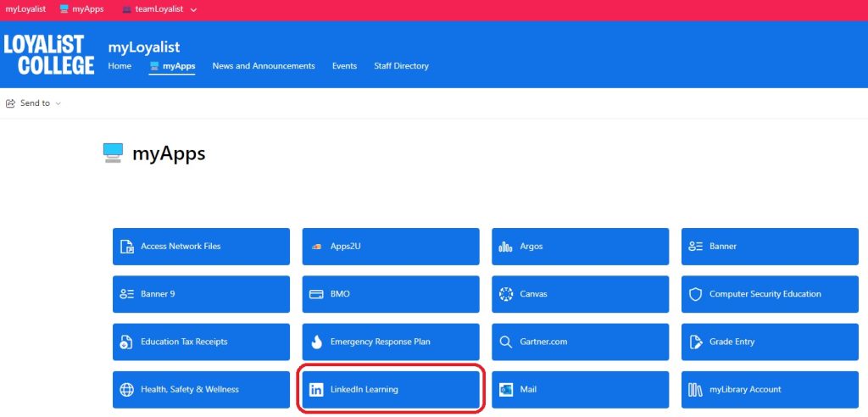Click the Access Network Files tile icon
Image resolution: width=868 pixels, height=417 pixels.
coord(127,247)
